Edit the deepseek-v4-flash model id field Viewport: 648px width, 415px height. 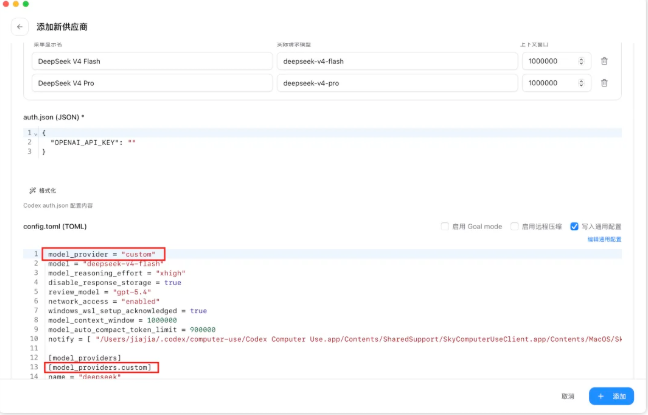(397, 61)
